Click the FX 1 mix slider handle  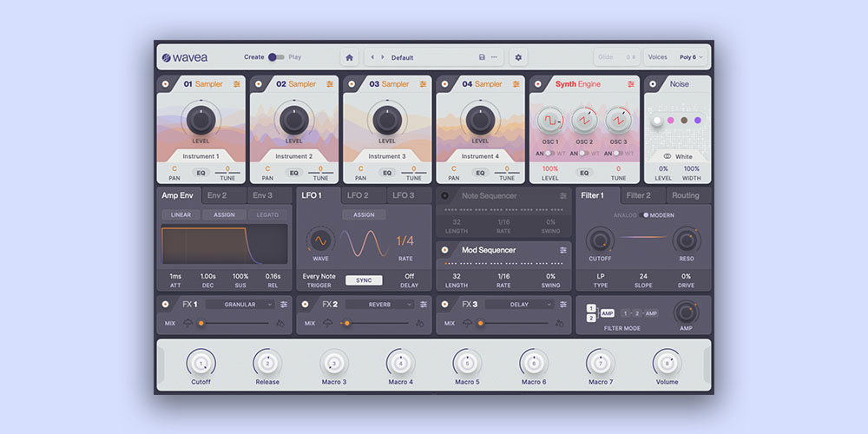(x=201, y=323)
